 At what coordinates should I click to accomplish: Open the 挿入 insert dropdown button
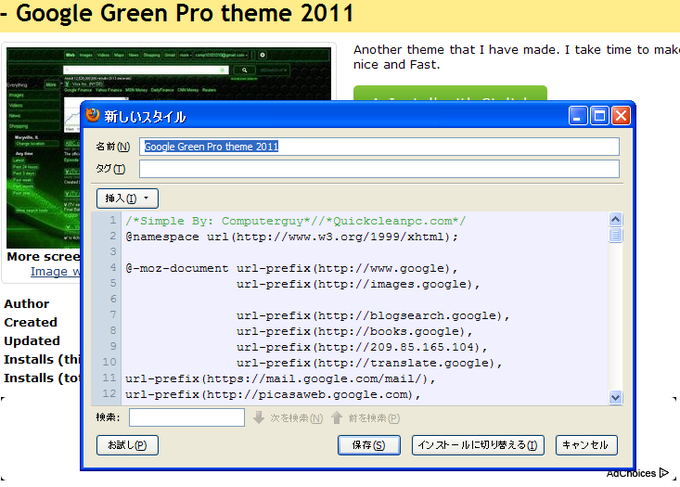(x=127, y=199)
